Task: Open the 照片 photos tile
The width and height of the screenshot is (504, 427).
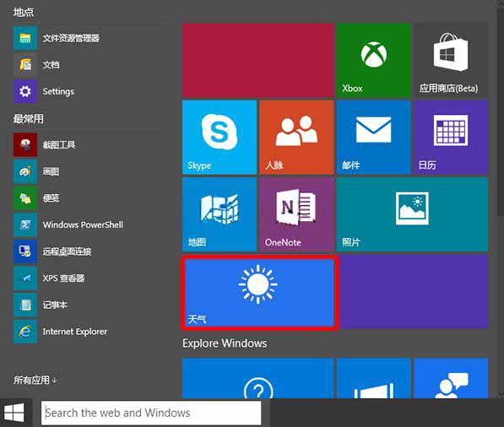Action: coord(412,214)
